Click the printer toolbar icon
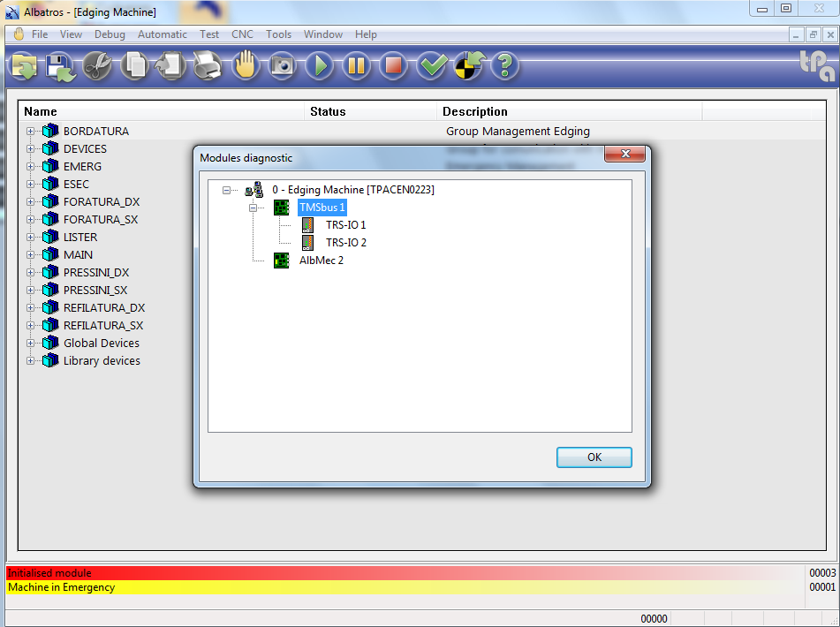840x627 pixels. [x=208, y=66]
